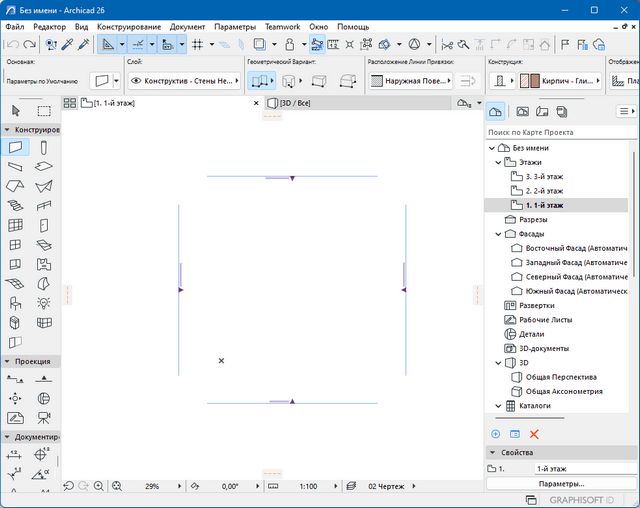
Task: Collapse the Этажи tree node
Action: [497, 161]
